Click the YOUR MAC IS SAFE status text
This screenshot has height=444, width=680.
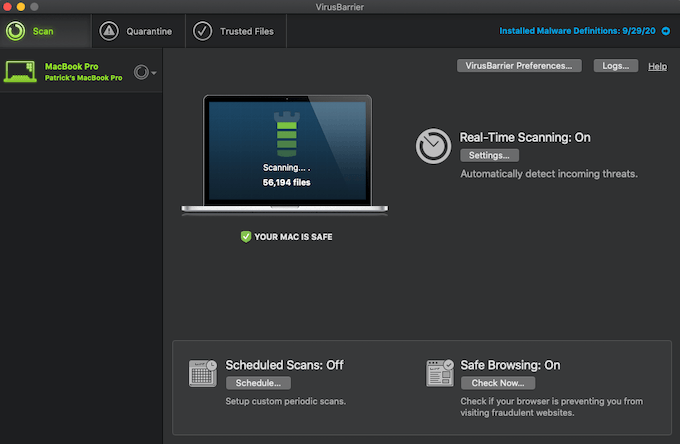293,237
